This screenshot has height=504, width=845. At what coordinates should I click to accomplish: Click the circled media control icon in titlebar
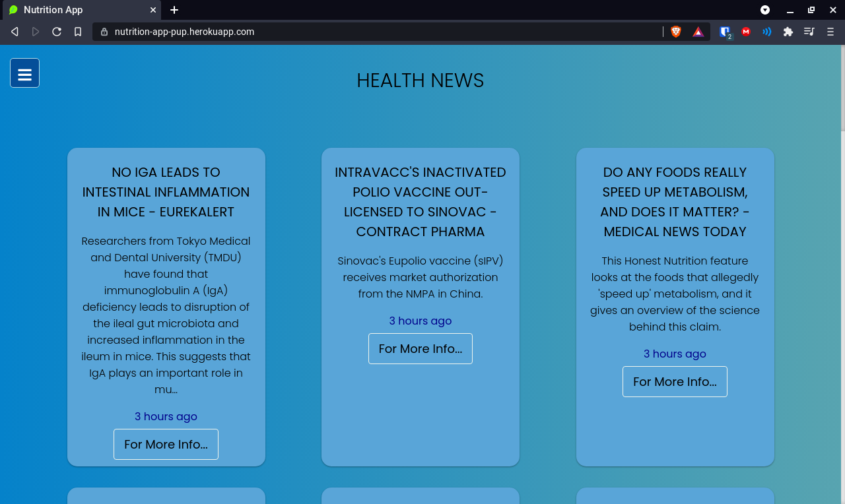tap(765, 10)
